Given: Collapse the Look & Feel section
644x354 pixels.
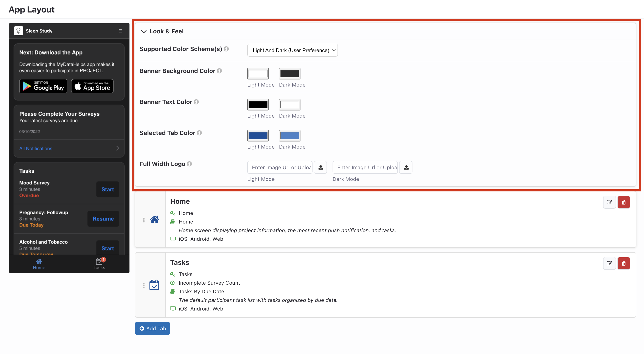Looking at the screenshot, I should click(x=144, y=31).
